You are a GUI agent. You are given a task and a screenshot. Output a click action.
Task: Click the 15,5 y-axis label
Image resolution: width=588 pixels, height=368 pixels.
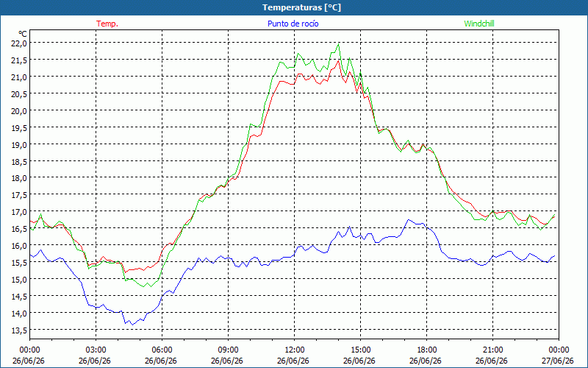19,263
